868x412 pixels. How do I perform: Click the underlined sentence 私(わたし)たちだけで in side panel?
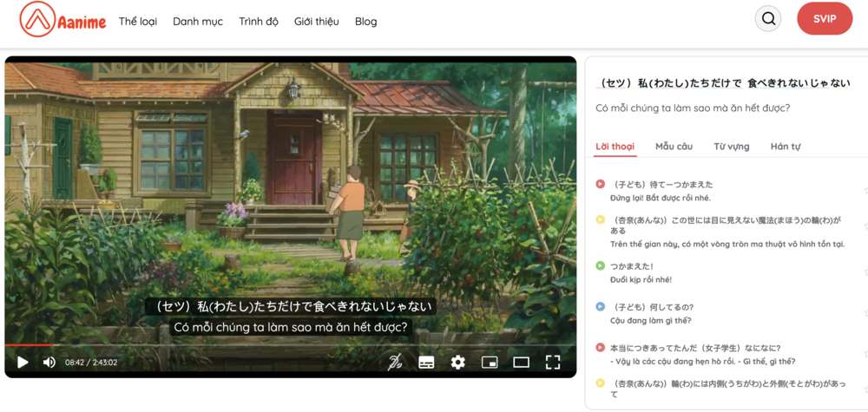pos(723,83)
